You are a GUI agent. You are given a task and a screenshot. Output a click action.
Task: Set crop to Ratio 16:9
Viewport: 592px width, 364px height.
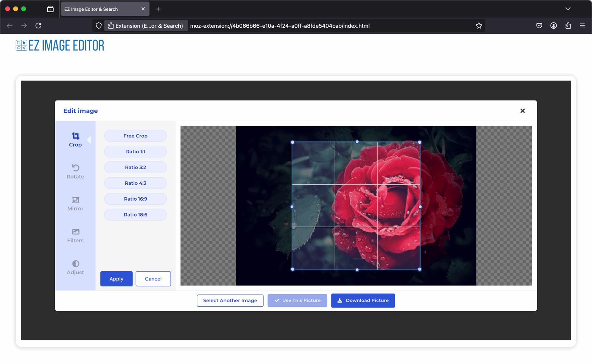(x=135, y=199)
